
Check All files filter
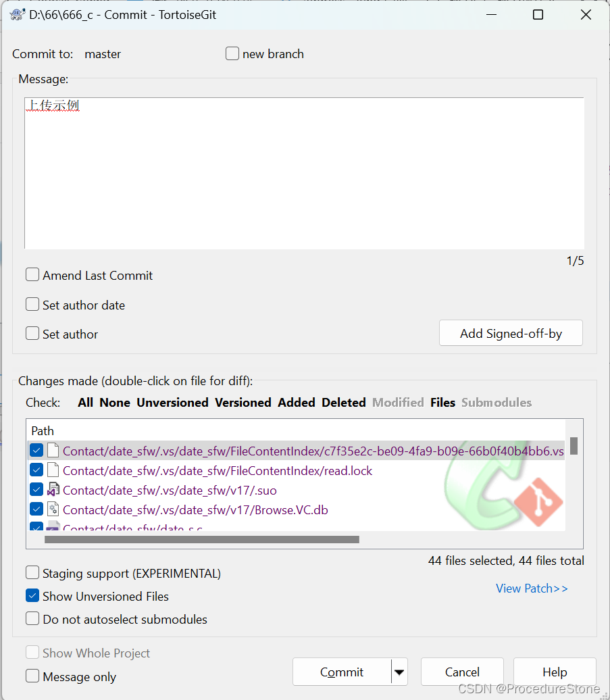85,402
